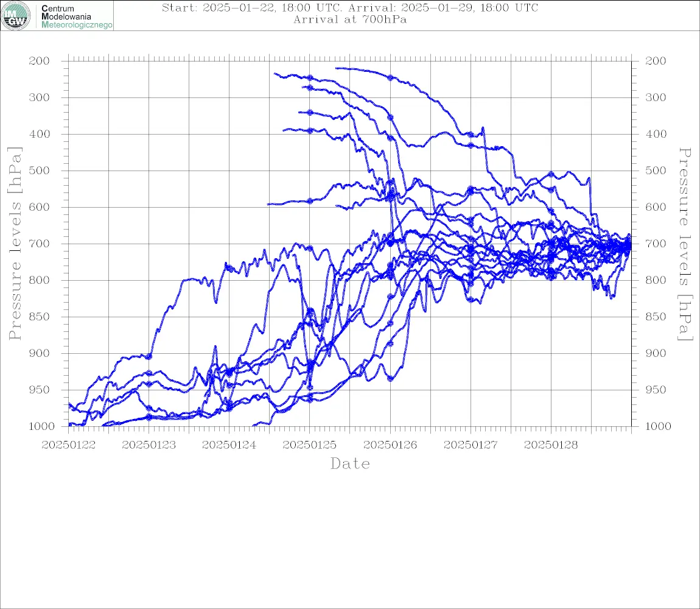Click the date label 20250125
Viewport: 700px width, 609px height.
tap(310, 445)
